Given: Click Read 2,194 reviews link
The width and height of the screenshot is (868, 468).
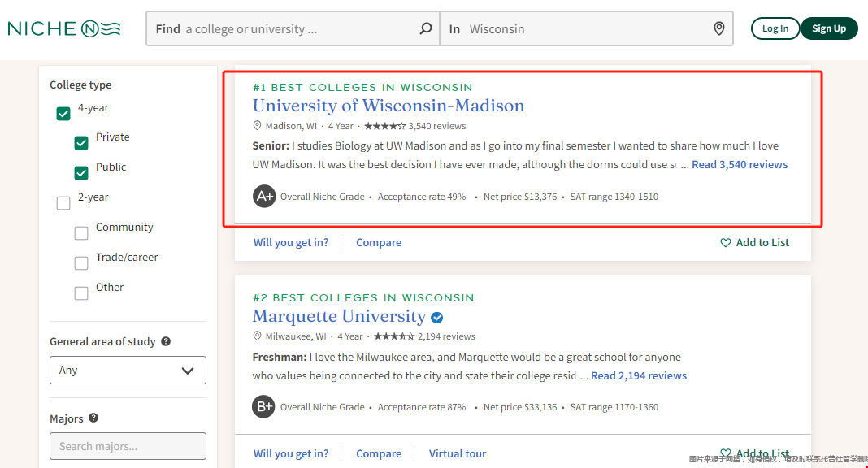Looking at the screenshot, I should [639, 375].
